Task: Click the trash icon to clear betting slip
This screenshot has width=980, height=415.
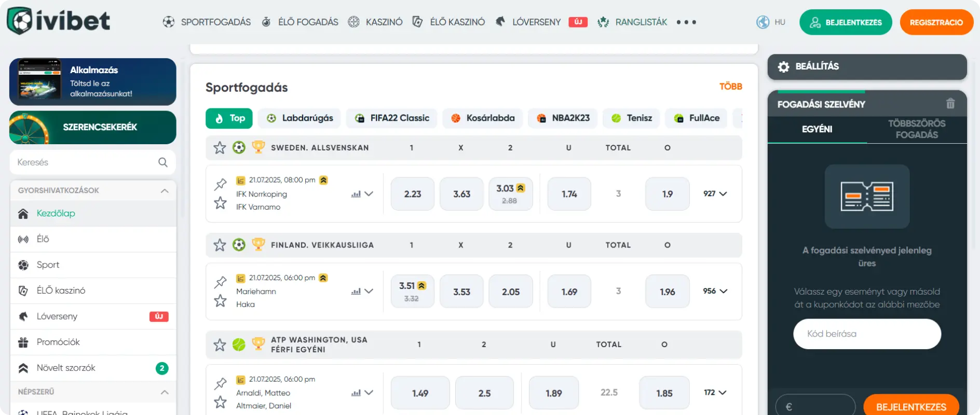Action: pos(950,104)
